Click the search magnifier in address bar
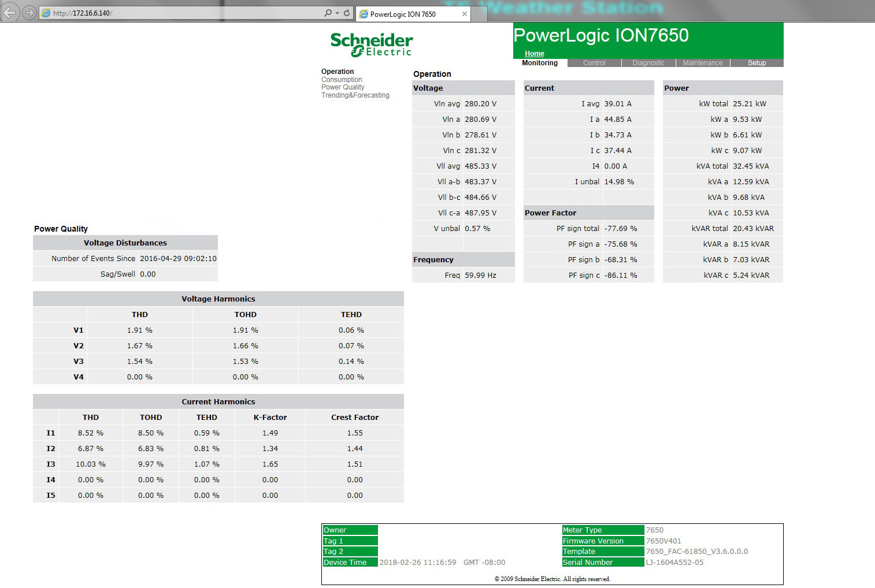This screenshot has height=588, width=875. click(328, 13)
